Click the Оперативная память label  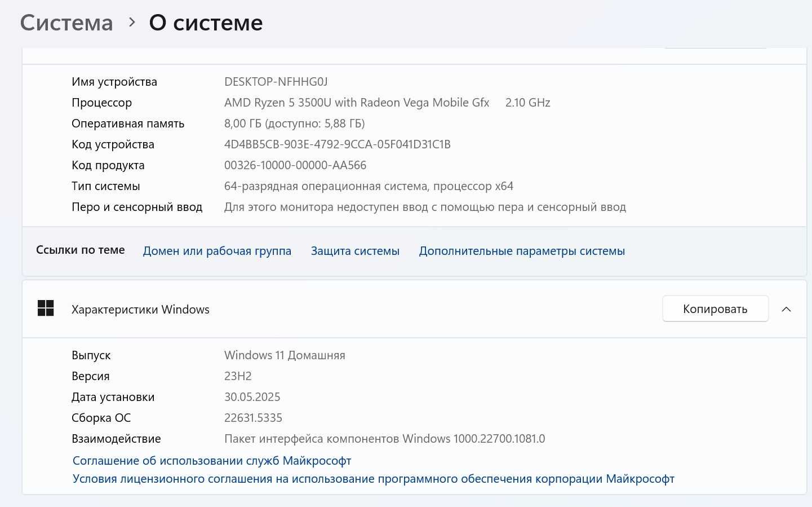pos(128,124)
